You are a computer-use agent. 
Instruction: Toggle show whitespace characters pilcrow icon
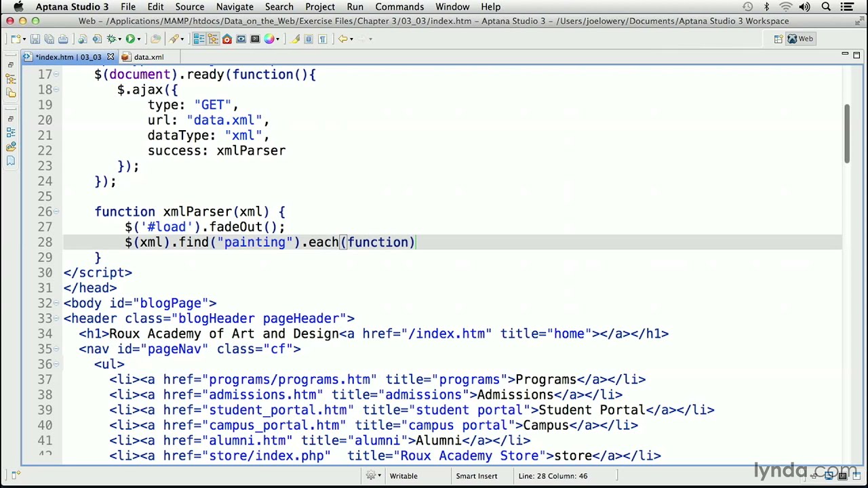(323, 39)
